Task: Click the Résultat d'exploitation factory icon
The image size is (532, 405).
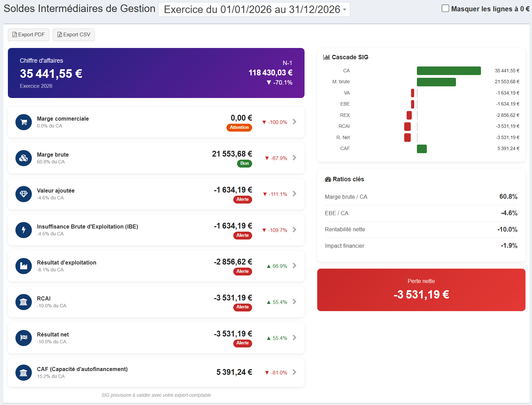Action: coord(24,266)
